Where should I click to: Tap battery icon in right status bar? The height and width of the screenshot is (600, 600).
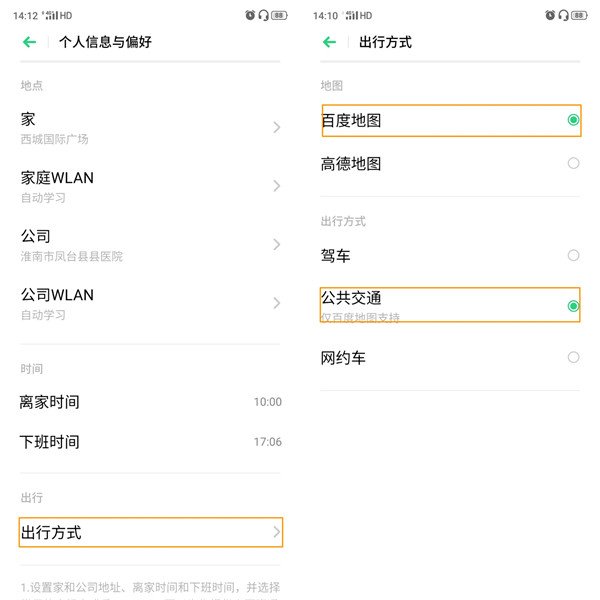[x=578, y=15]
